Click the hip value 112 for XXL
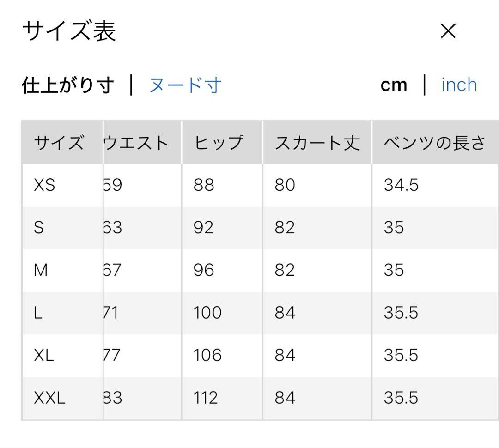 pyautogui.click(x=206, y=398)
